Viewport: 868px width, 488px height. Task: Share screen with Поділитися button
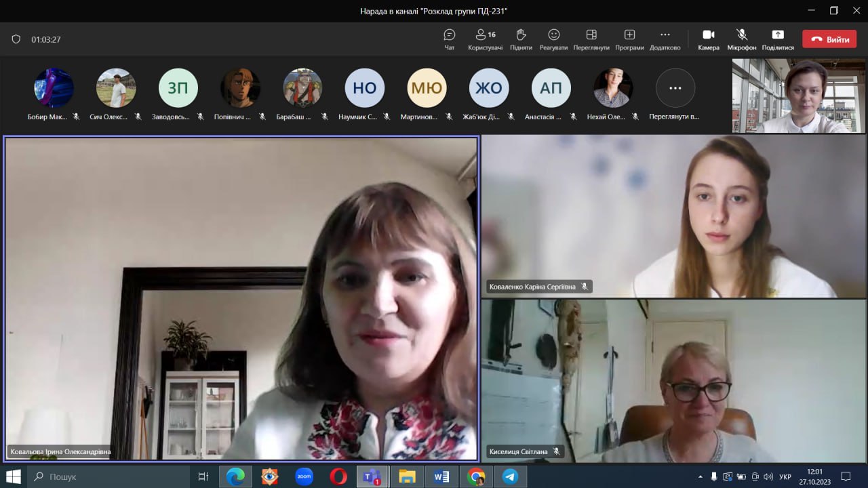(777, 39)
